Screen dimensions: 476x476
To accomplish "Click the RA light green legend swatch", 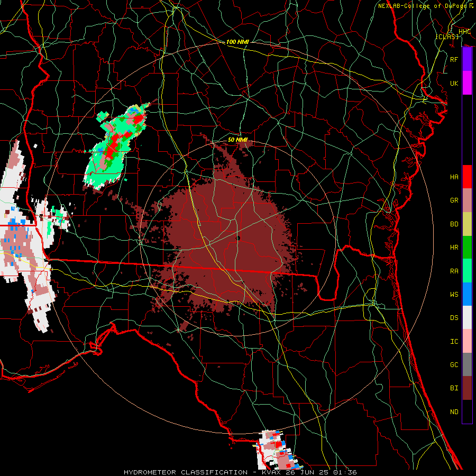I will [x=467, y=271].
